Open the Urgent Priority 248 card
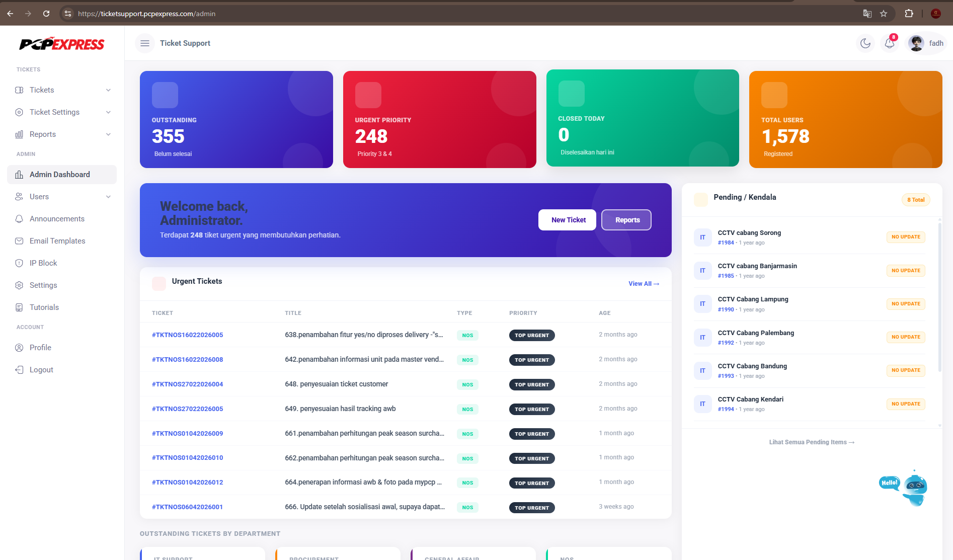The image size is (953, 560). click(x=440, y=119)
